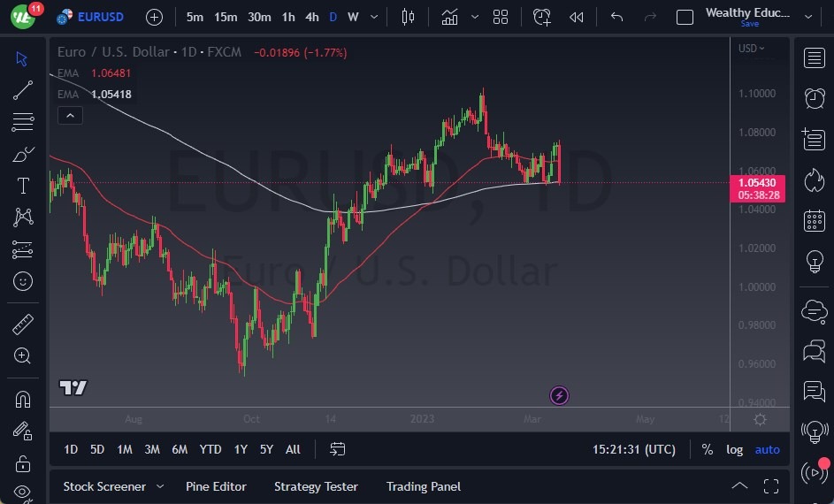The image size is (834, 504).
Task: Click the indicators chart icon
Action: 450,17
